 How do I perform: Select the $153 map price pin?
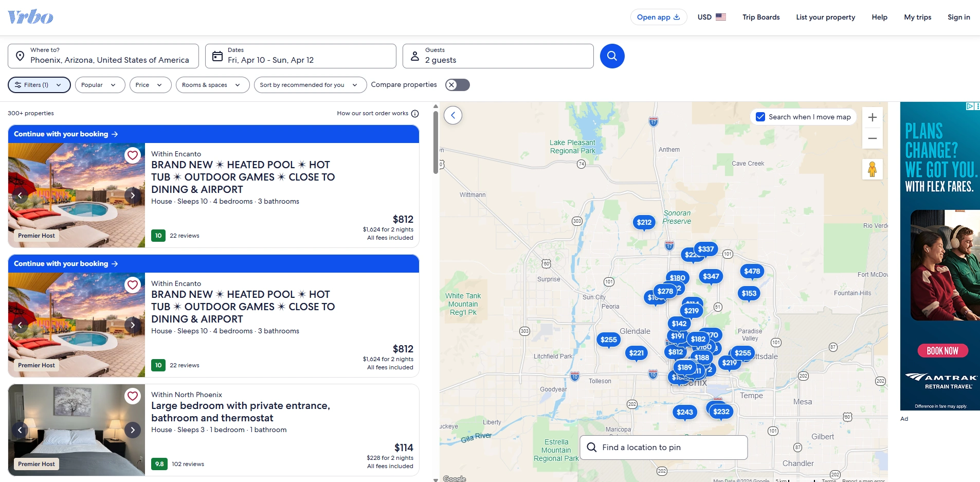point(749,293)
